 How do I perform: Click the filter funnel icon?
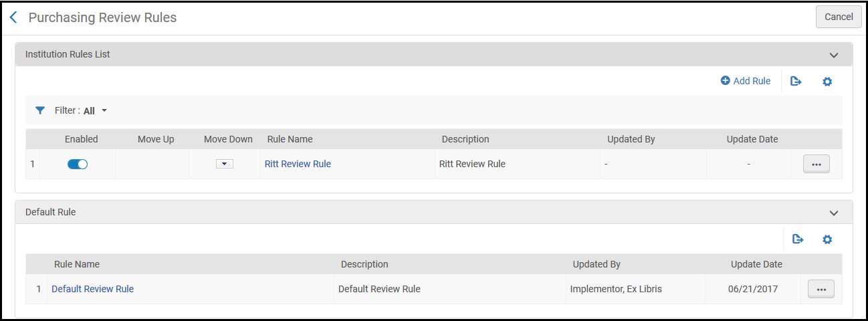click(x=40, y=110)
